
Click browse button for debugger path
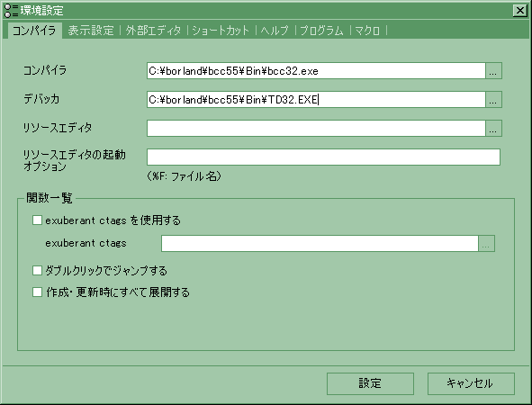(493, 99)
